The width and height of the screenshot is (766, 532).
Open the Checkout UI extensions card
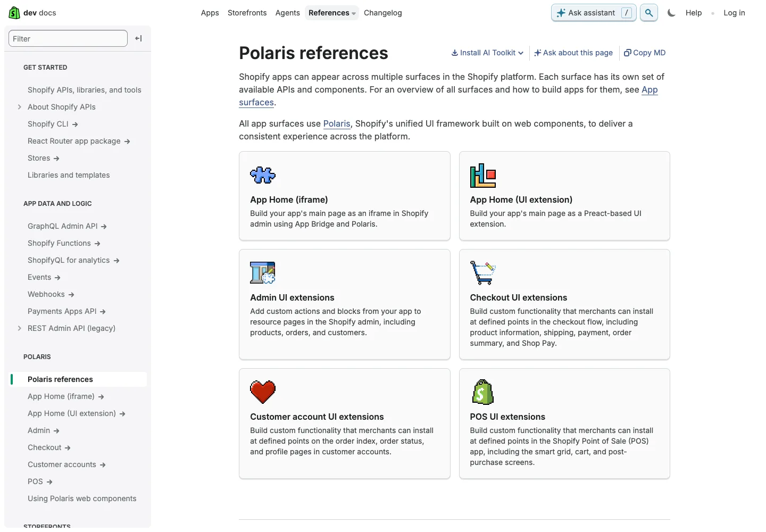[x=564, y=304]
